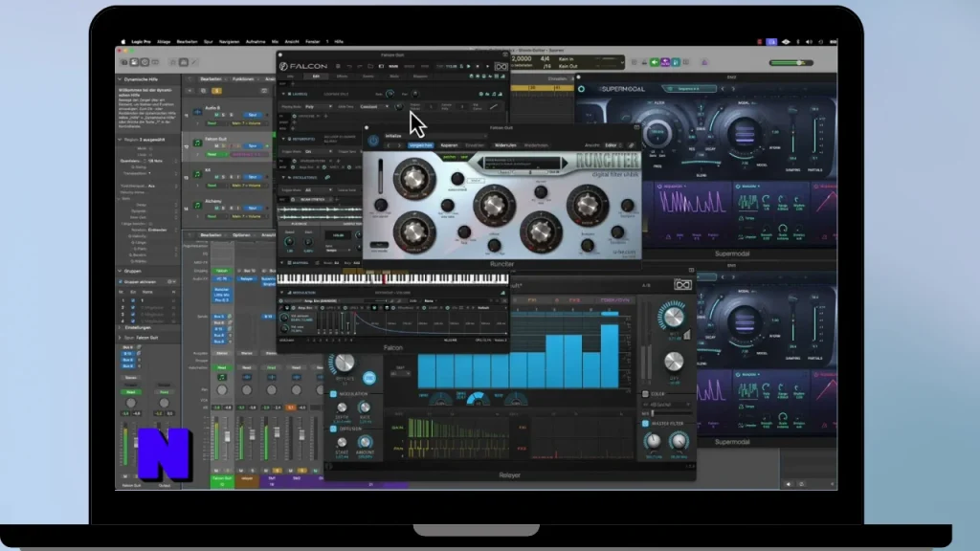
Task: Adjust master volume slider in control bar
Action: 791,62
